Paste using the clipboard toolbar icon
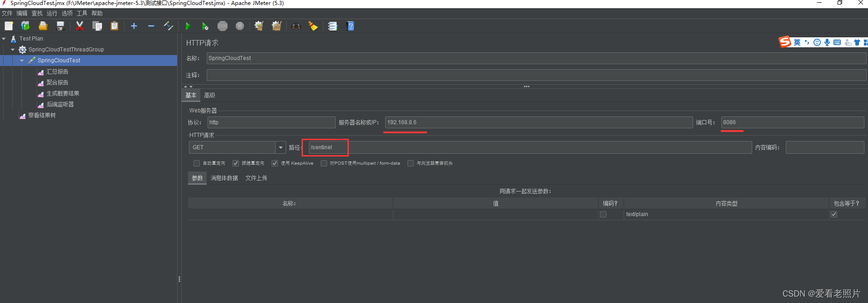The height and width of the screenshot is (303, 868). pyautogui.click(x=114, y=26)
